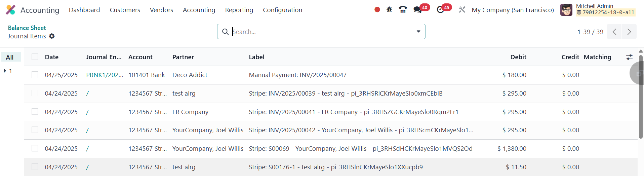Toggle the select-all checkbox in table header
Image resolution: width=644 pixels, height=176 pixels.
(x=35, y=57)
